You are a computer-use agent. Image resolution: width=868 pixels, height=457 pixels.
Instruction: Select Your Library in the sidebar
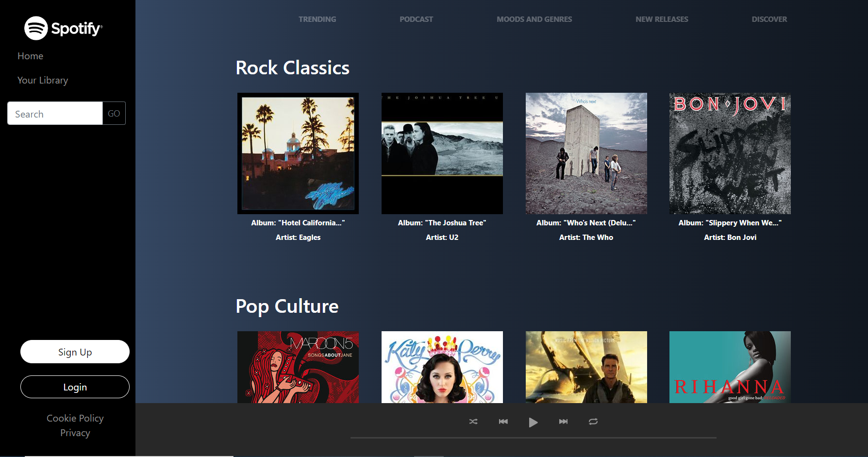click(x=43, y=80)
